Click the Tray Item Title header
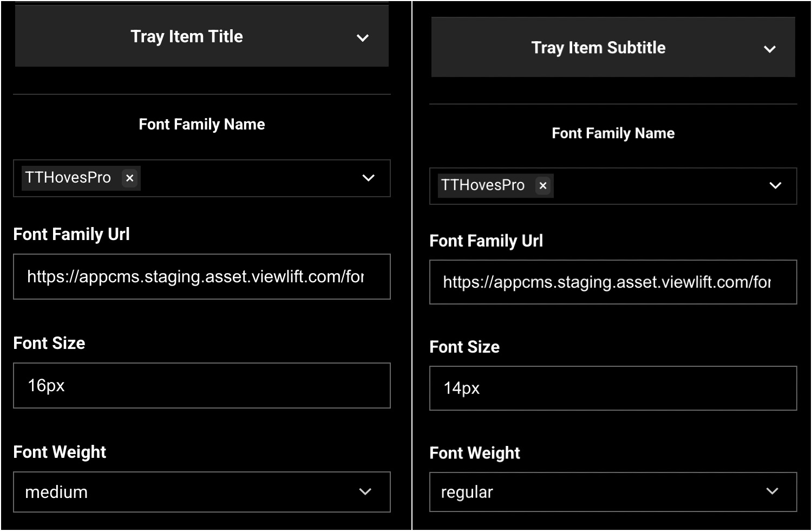This screenshot has height=531, width=812. tap(202, 36)
